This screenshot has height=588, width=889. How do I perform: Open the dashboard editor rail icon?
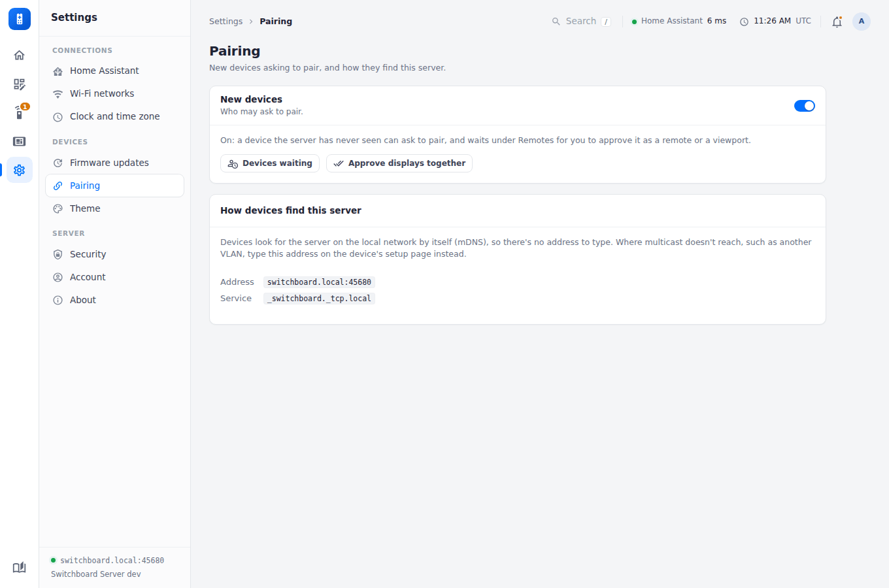click(20, 84)
